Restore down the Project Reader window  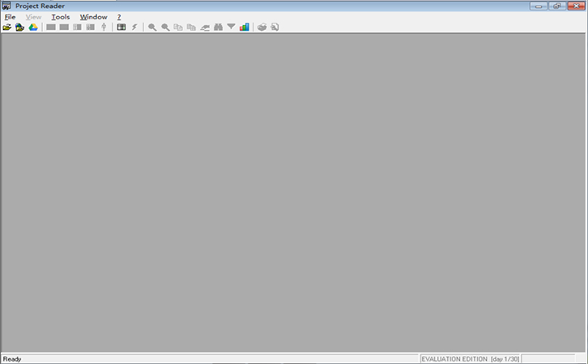(557, 6)
